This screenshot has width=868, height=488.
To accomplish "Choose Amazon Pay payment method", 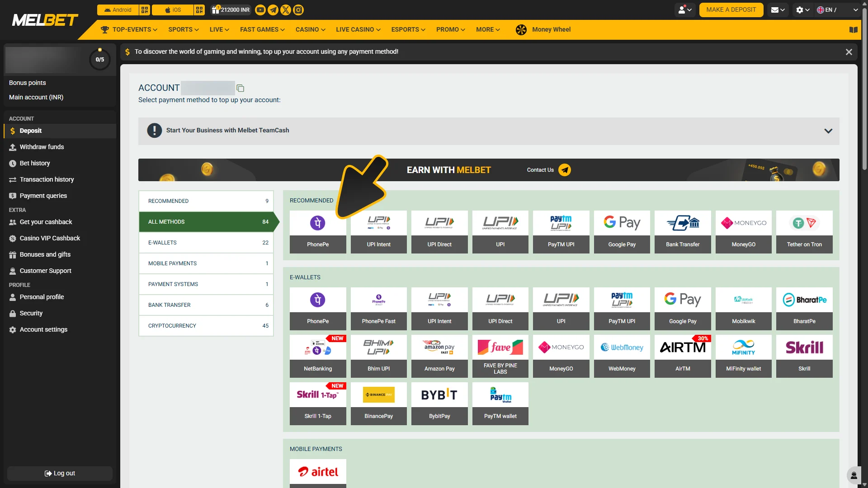I will click(x=439, y=356).
